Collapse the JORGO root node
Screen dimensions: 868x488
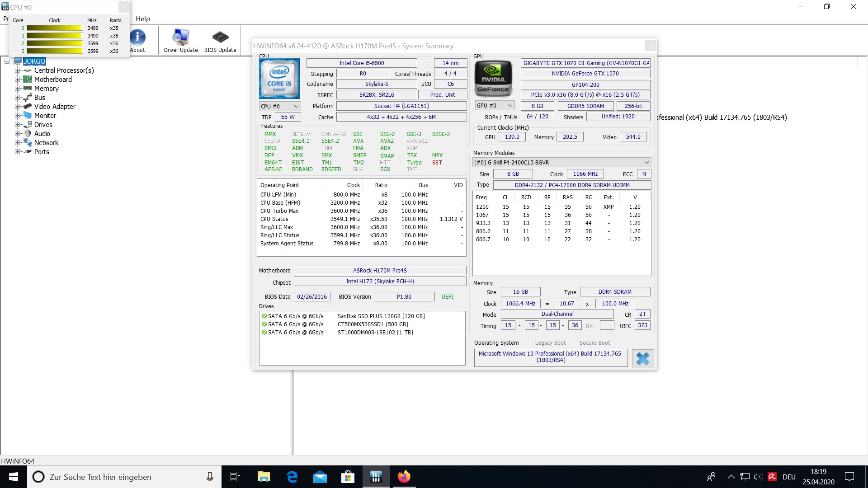pyautogui.click(x=7, y=61)
